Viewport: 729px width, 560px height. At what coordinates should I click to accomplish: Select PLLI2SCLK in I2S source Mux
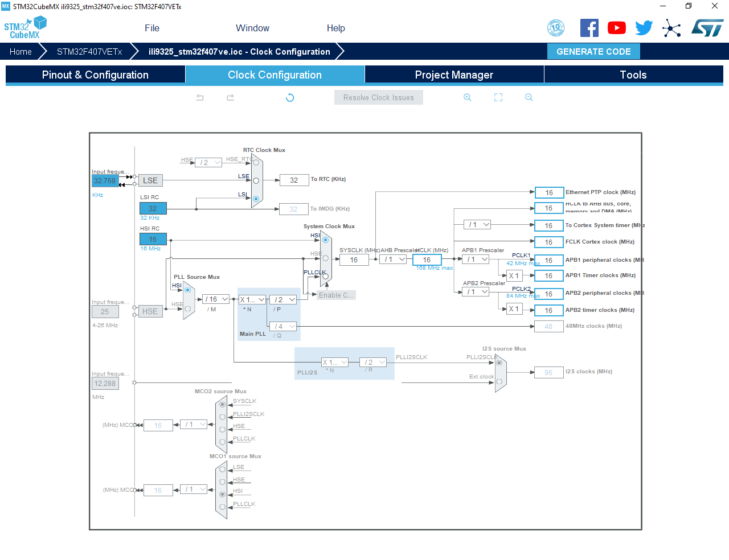tap(499, 363)
